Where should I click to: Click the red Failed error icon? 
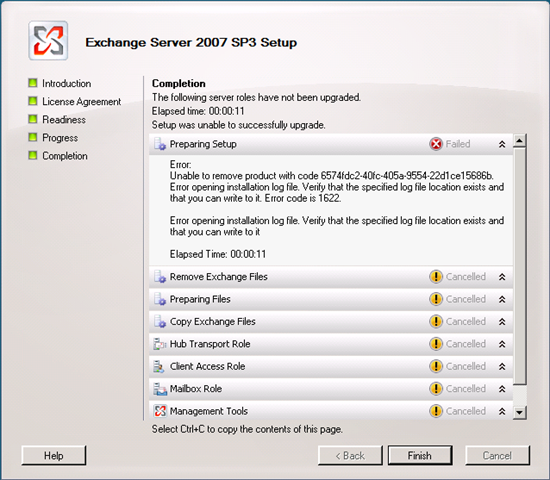pos(436,144)
